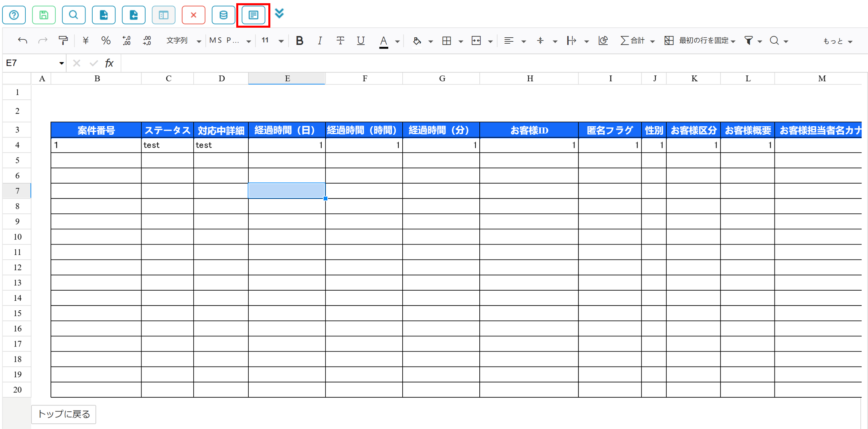Select column E header
Viewport: 868px width, 429px height.
(287, 79)
